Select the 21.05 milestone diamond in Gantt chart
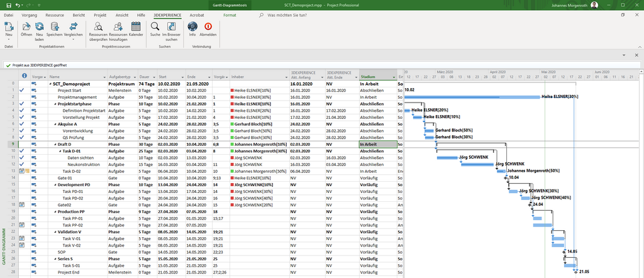644x278 pixels. coord(576,272)
